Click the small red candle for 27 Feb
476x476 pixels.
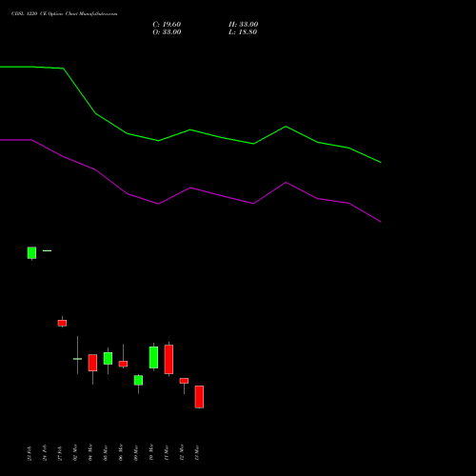(x=62, y=323)
